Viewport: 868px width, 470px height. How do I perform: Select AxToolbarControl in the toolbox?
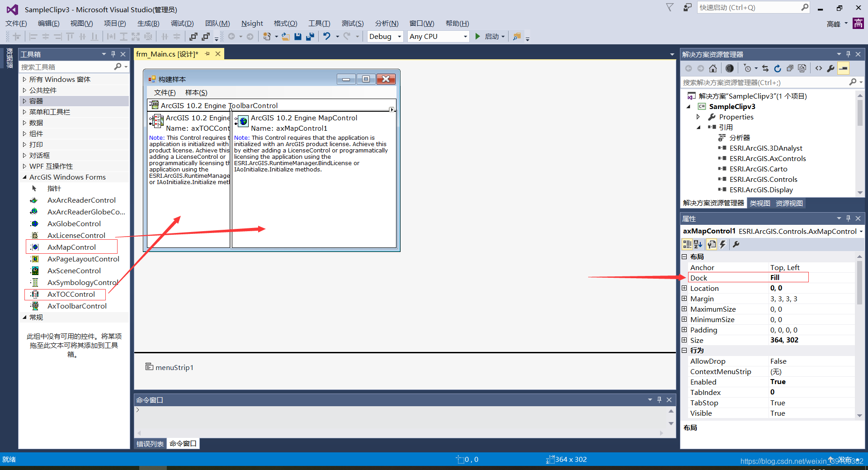pyautogui.click(x=77, y=306)
